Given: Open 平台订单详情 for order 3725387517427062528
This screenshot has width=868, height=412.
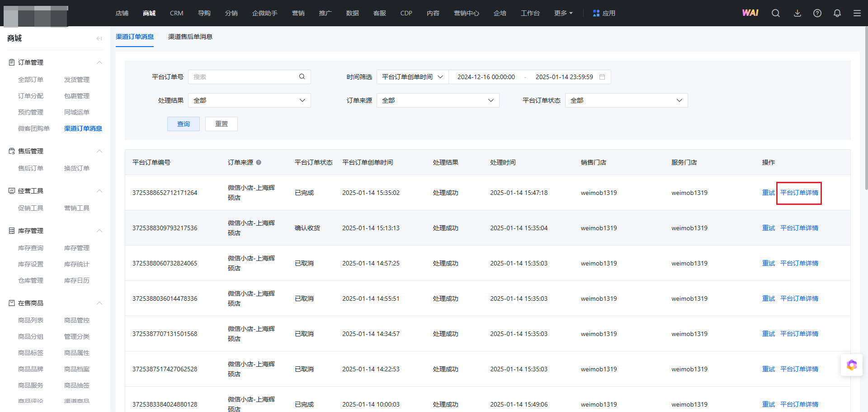Looking at the screenshot, I should (x=799, y=369).
